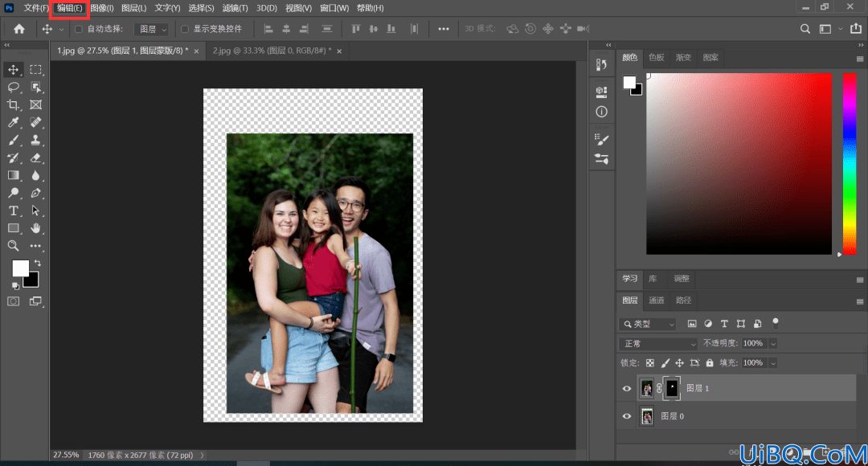This screenshot has width=868, height=466.
Task: Select the History Brush tool
Action: coord(14,157)
